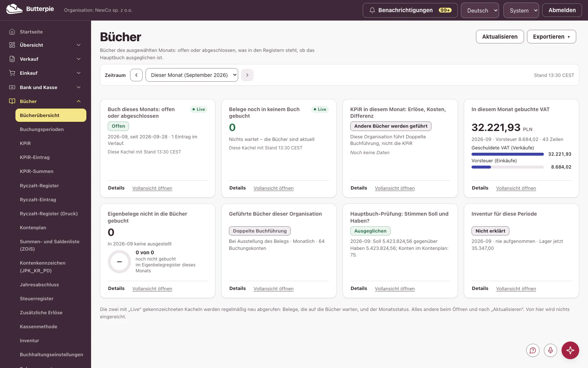Open Vollansicht for gebuchte VAT card
The height and width of the screenshot is (368, 588).
click(x=516, y=188)
